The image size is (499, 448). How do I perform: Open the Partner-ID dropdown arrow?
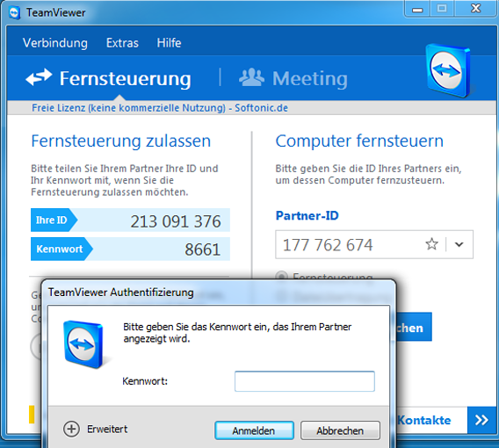(459, 244)
